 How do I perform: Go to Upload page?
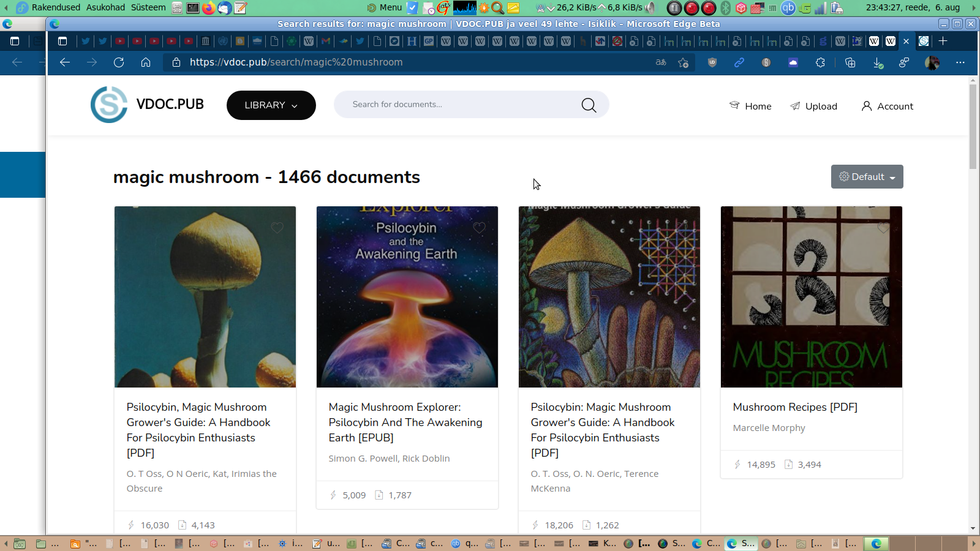(x=813, y=106)
